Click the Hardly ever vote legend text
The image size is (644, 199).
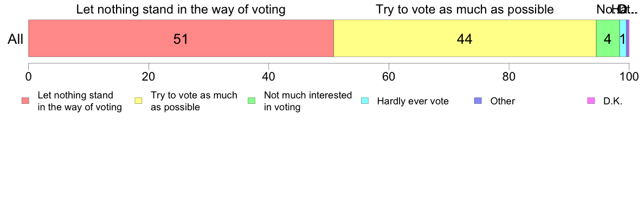[x=413, y=102]
